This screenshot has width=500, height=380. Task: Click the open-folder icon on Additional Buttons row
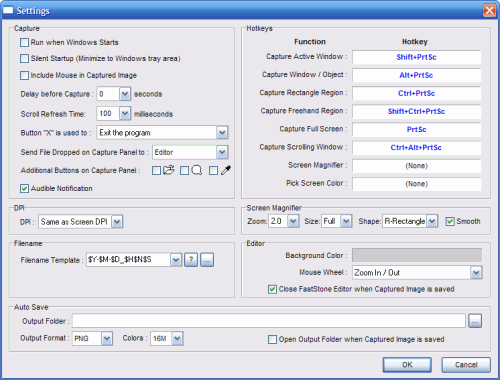169,170
